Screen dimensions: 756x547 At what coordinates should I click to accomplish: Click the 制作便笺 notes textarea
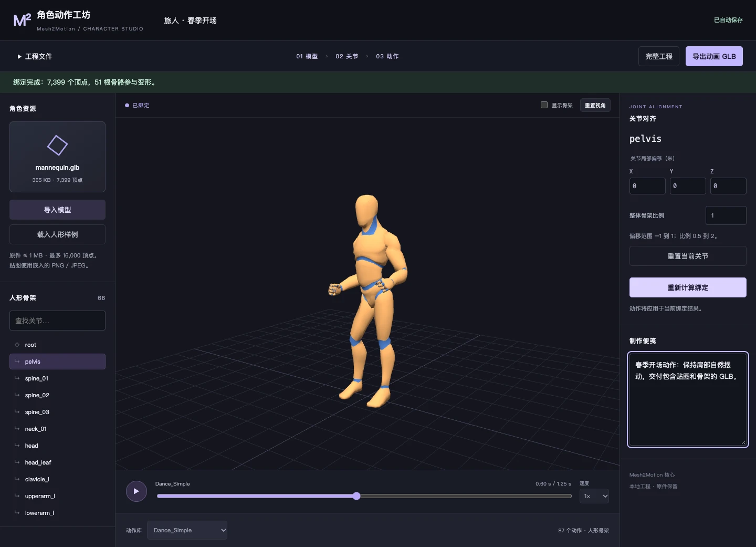pyautogui.click(x=688, y=399)
